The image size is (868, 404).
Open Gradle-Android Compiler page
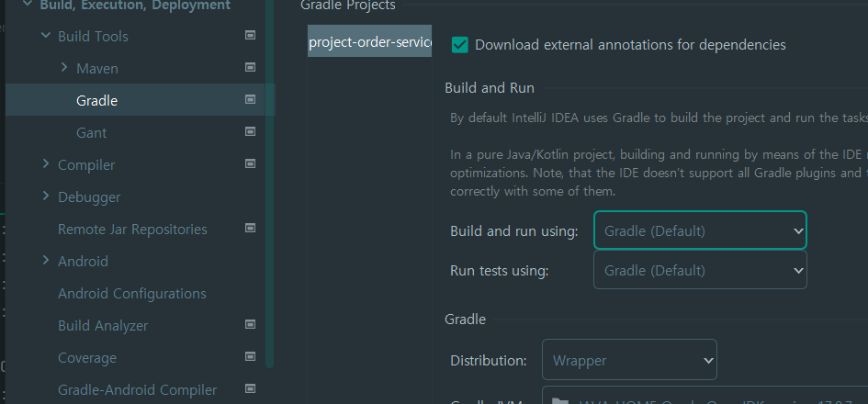click(137, 389)
